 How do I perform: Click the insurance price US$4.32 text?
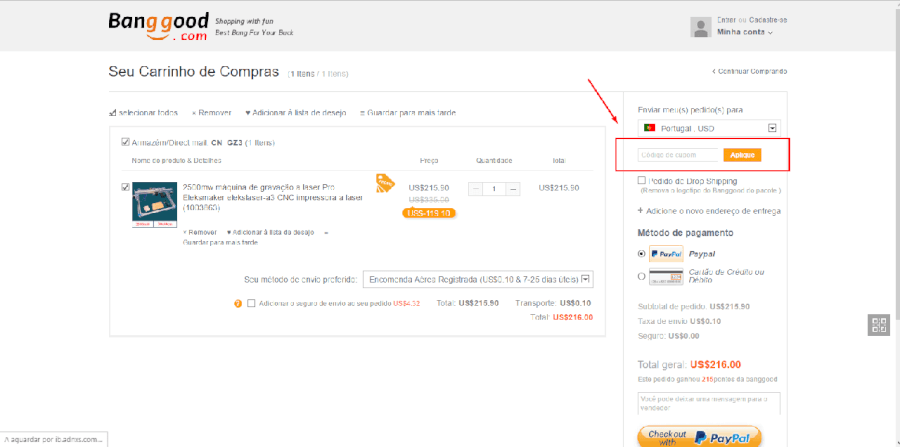tap(407, 303)
